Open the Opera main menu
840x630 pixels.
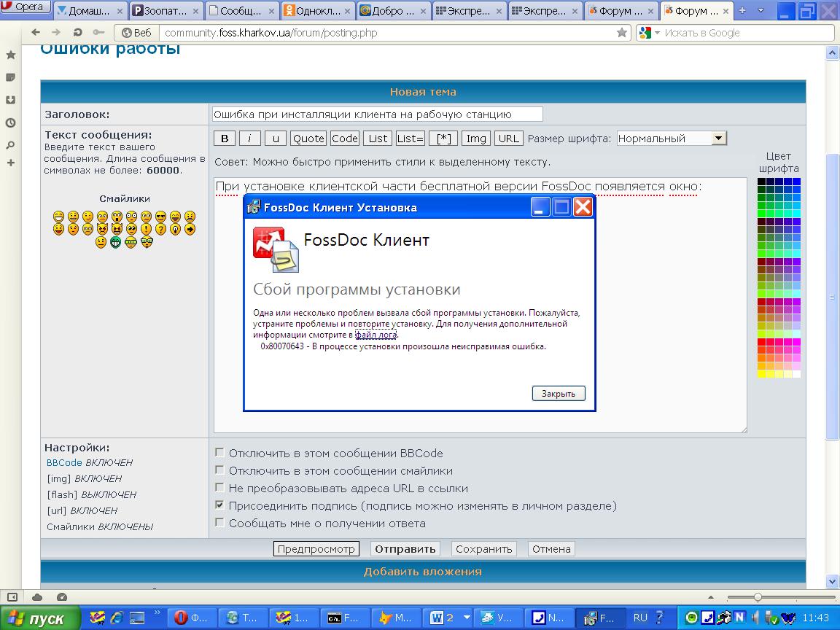coord(25,7)
